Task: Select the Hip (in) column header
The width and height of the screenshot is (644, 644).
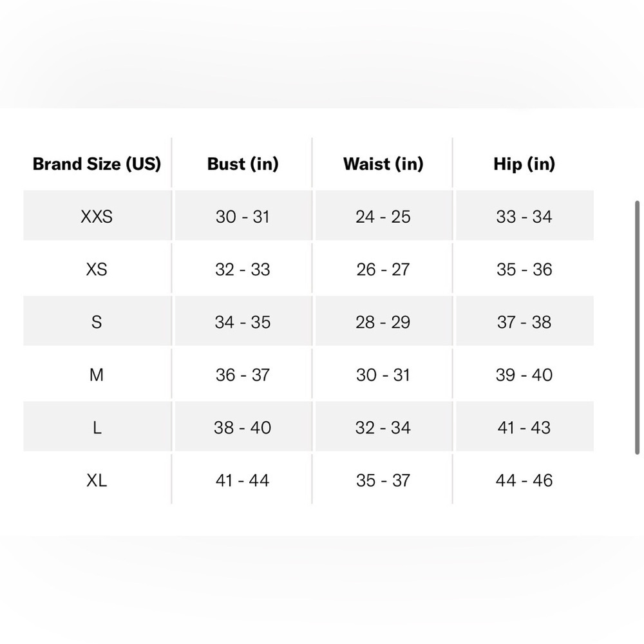Action: (524, 164)
